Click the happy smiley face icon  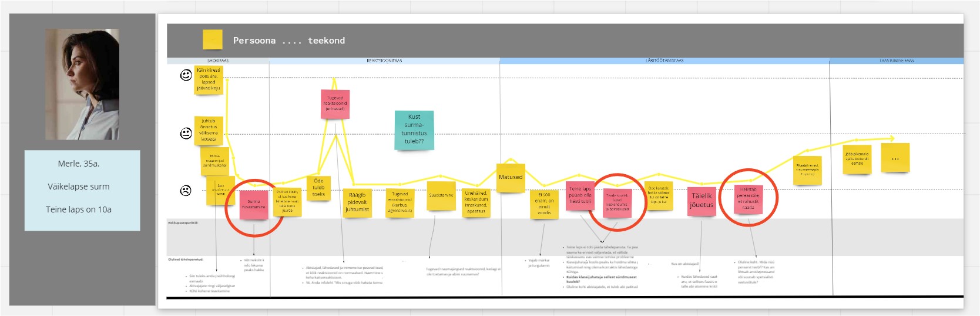(186, 75)
